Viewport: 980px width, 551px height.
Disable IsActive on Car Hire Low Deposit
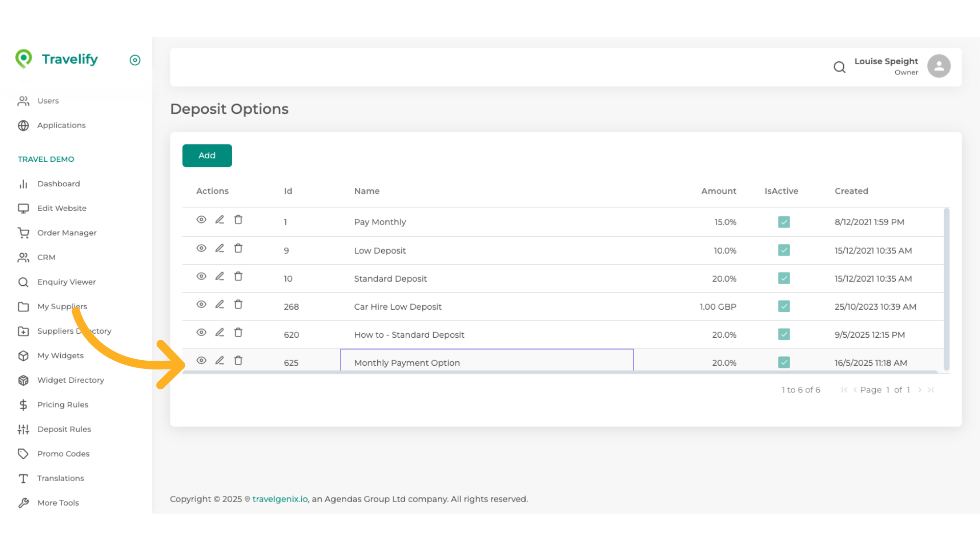[x=783, y=306]
